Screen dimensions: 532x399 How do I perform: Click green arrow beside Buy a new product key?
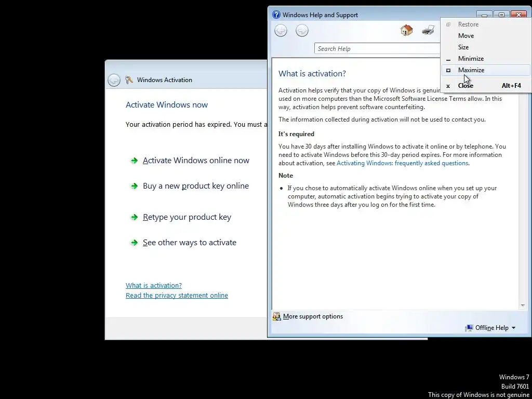135,186
